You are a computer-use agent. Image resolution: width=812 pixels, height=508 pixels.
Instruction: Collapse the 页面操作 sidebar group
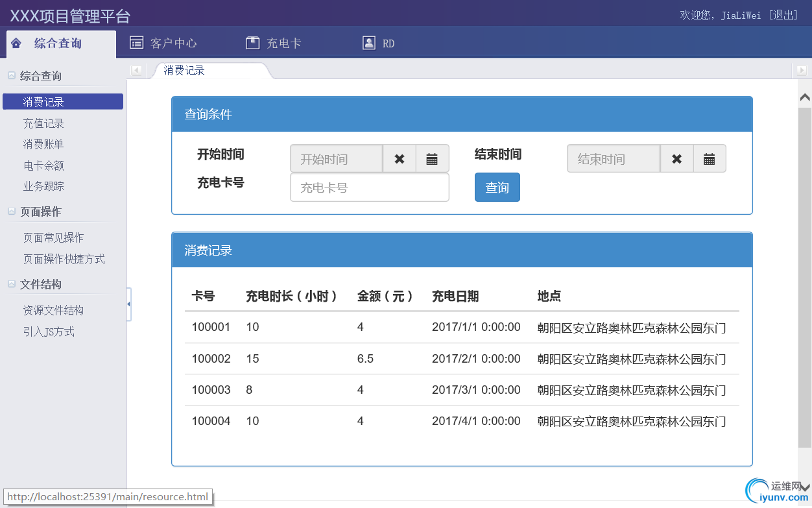(x=12, y=212)
